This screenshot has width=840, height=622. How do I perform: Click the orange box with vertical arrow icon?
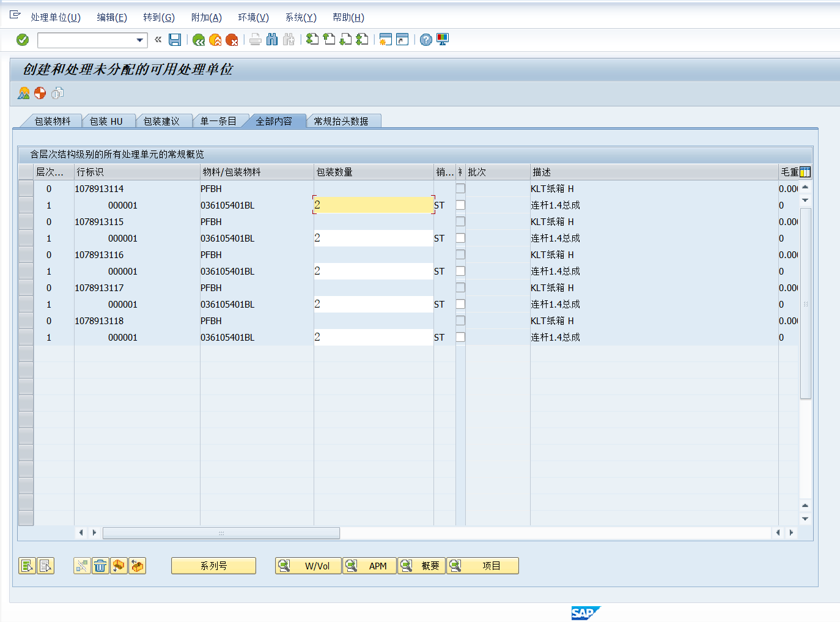pos(119,566)
